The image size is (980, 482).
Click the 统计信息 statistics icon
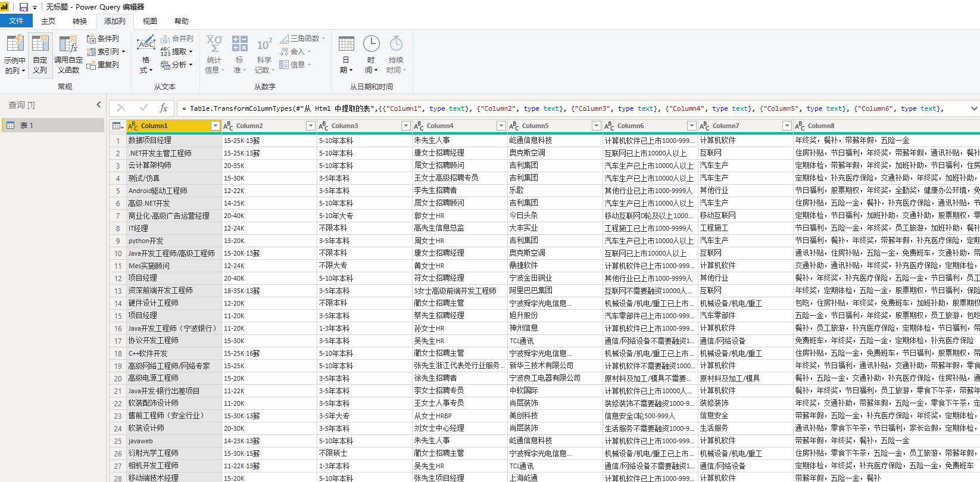(214, 43)
